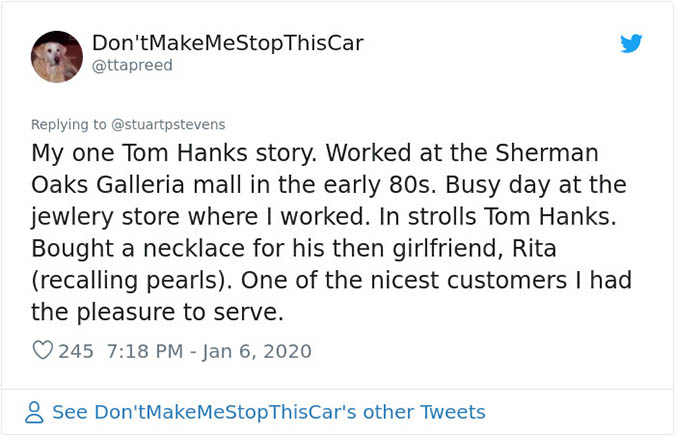The image size is (675, 436).
Task: Click the Twitter bird logo
Action: coord(631,43)
